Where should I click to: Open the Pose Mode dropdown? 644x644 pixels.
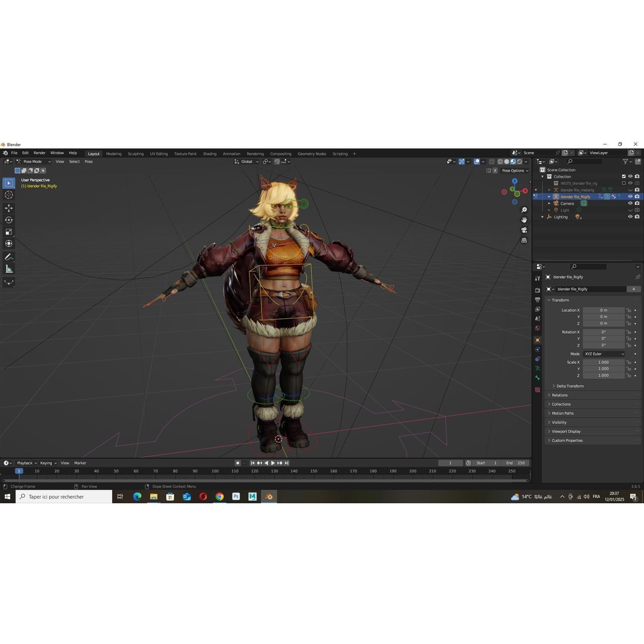click(33, 162)
